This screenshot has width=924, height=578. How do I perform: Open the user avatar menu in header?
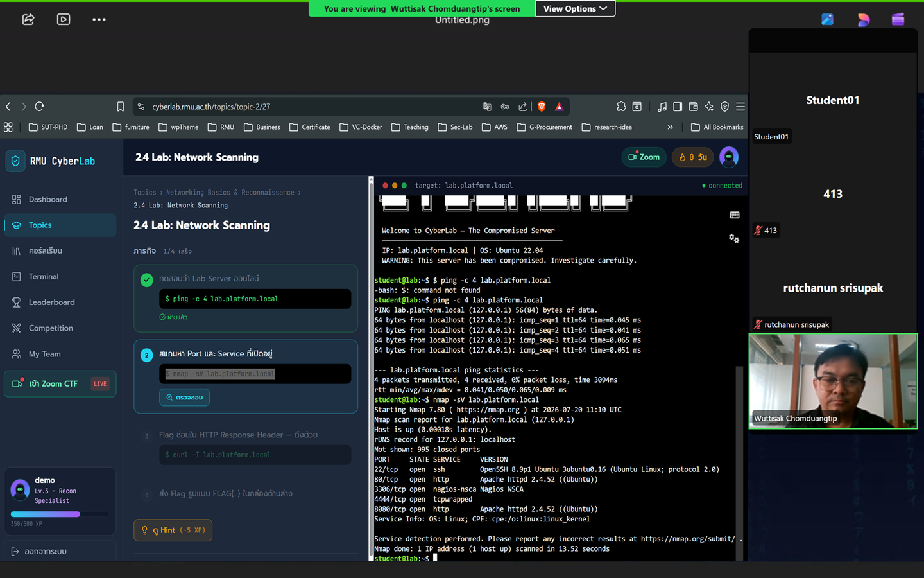(x=729, y=157)
